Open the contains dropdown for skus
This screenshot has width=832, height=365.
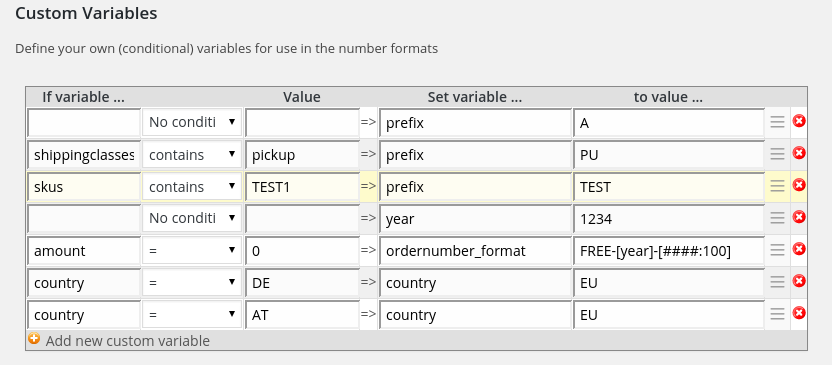click(x=192, y=186)
